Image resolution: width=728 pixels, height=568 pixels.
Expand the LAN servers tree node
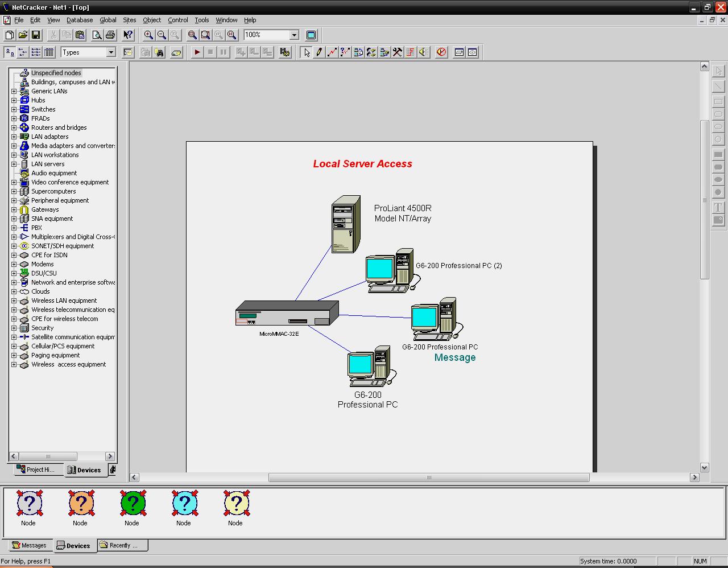[x=14, y=164]
